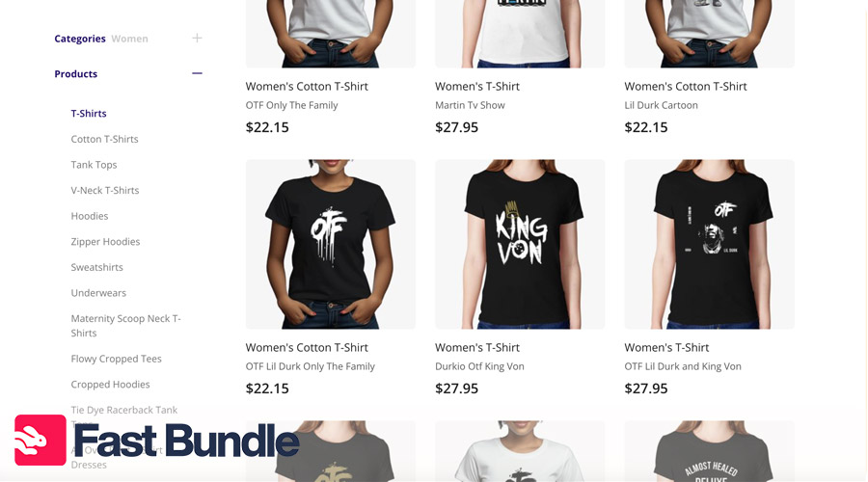Expand the Categories plus icon

[197, 39]
